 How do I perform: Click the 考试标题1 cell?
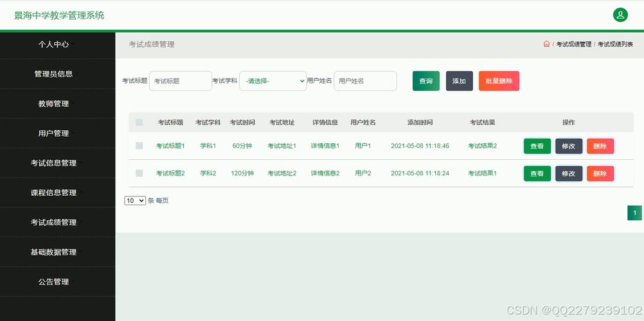click(x=170, y=146)
